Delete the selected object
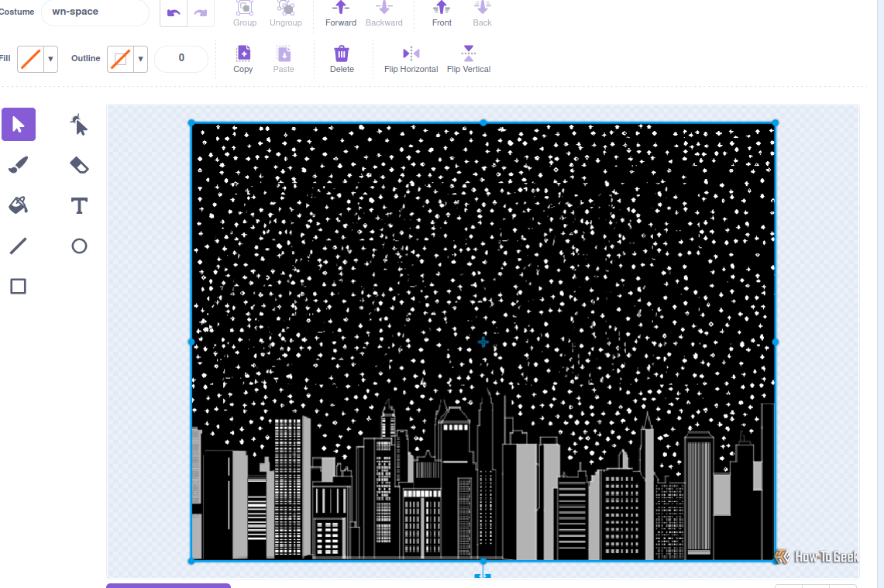 coord(342,59)
